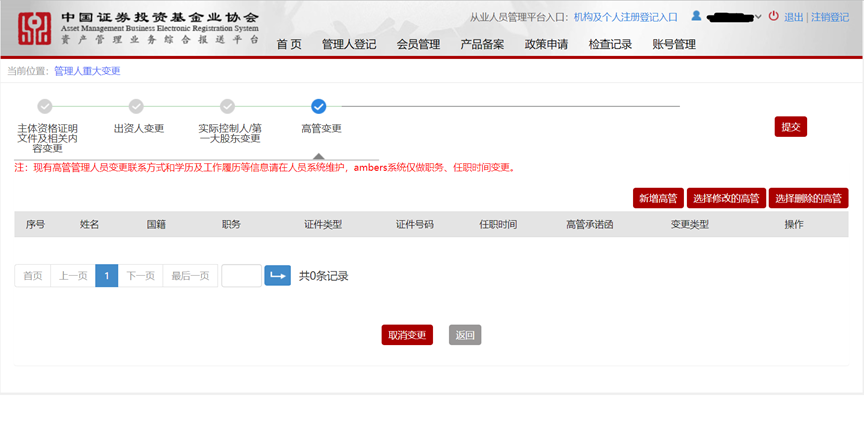Click the 新增高管 button
Viewport: 864px width, 421px height.
click(x=658, y=198)
